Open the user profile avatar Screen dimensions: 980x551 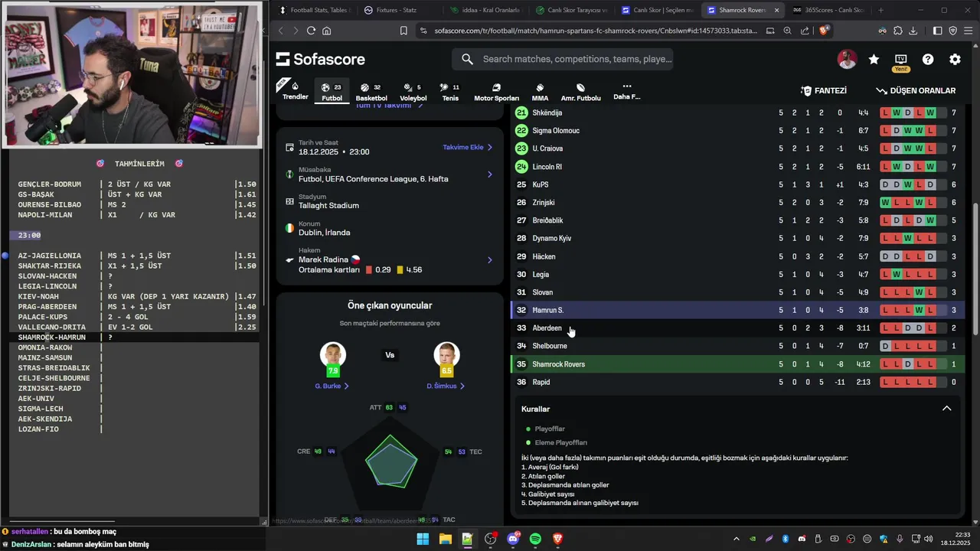[x=847, y=59]
